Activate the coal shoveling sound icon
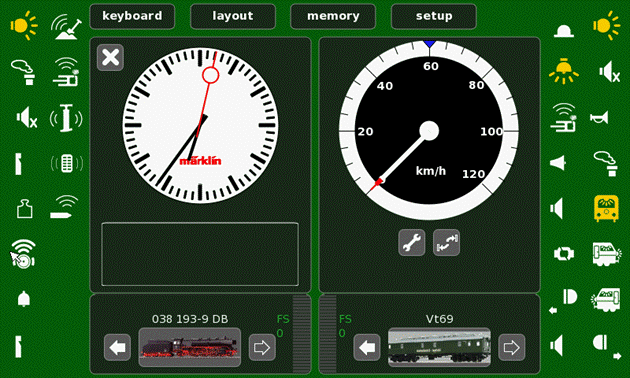This screenshot has height=378, width=630. [x=67, y=27]
